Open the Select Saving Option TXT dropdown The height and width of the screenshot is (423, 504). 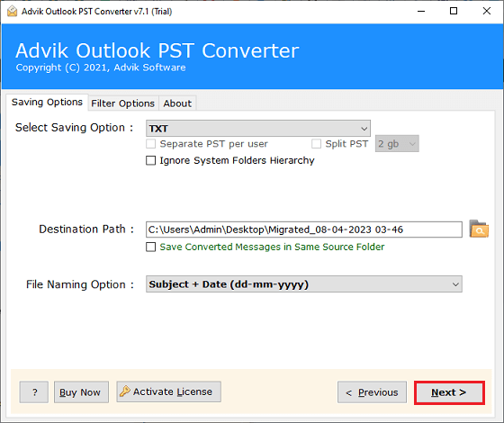click(258, 128)
